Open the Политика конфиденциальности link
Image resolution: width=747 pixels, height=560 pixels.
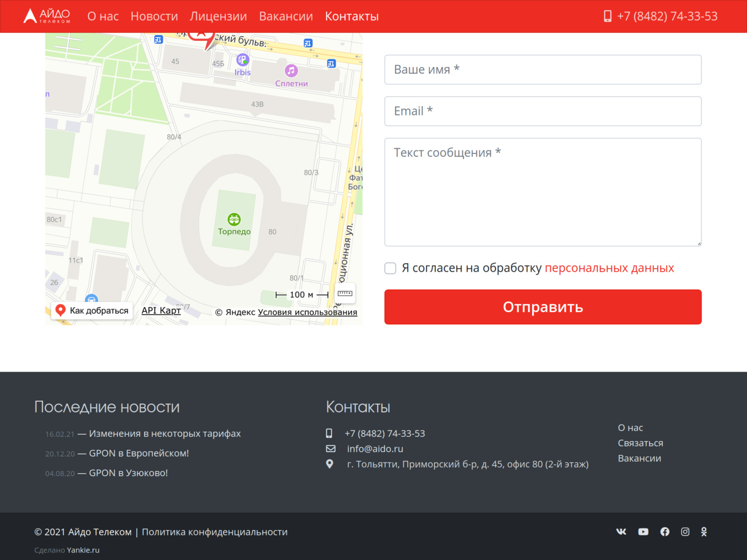[x=214, y=532]
